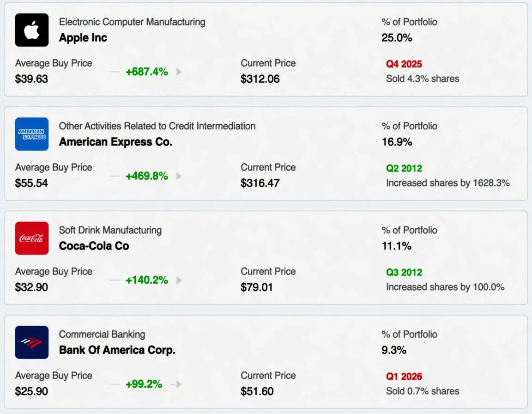The width and height of the screenshot is (532, 414).
Task: Click the red Q4 2025 label
Action: pos(404,64)
